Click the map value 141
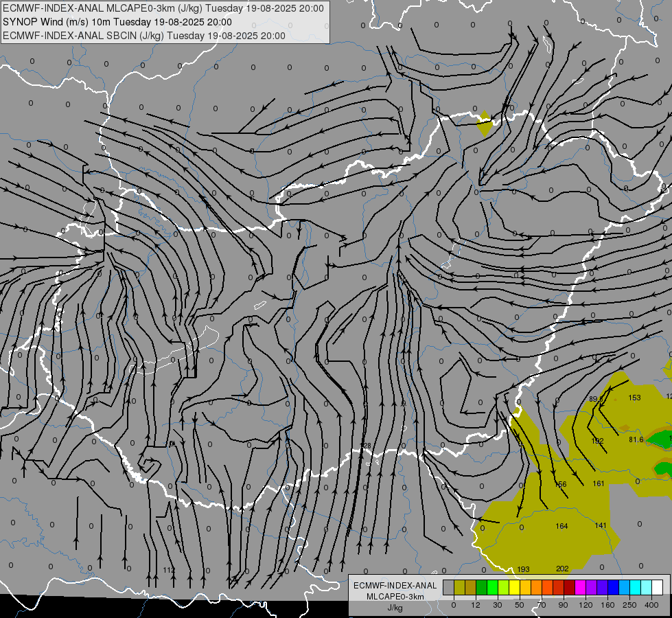 click(x=601, y=525)
